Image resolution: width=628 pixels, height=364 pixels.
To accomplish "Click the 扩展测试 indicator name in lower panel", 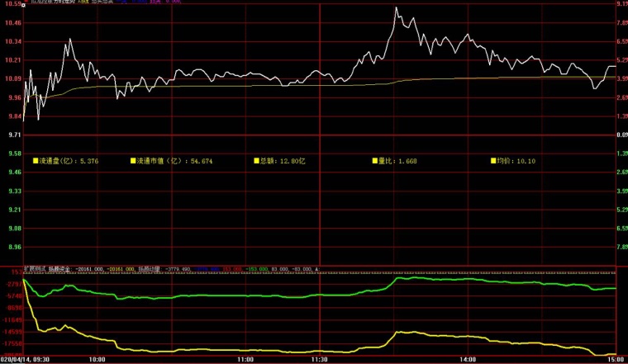I will tap(33, 269).
